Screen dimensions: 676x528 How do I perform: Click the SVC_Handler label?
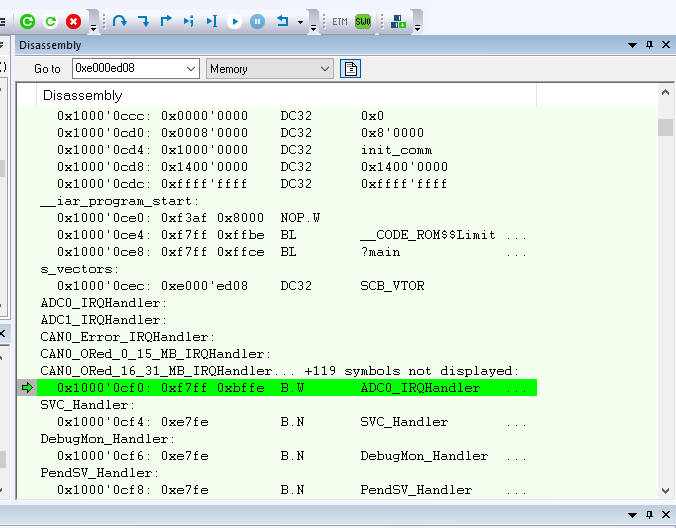click(88, 405)
